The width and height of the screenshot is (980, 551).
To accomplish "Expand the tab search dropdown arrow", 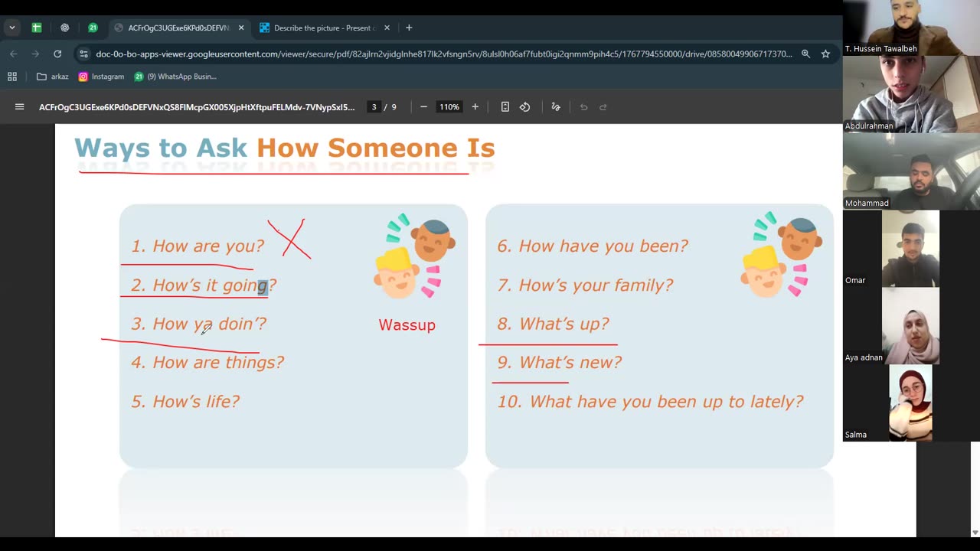I will point(12,28).
